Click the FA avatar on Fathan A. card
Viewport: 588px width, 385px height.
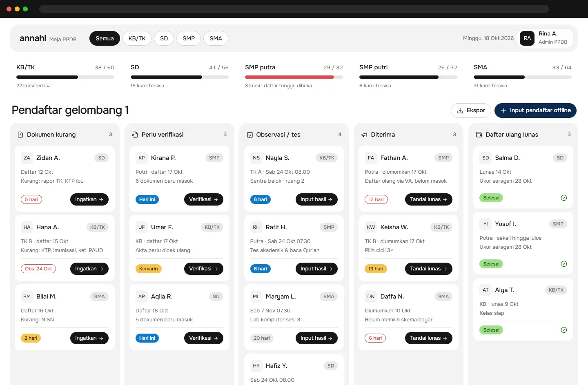click(x=371, y=158)
